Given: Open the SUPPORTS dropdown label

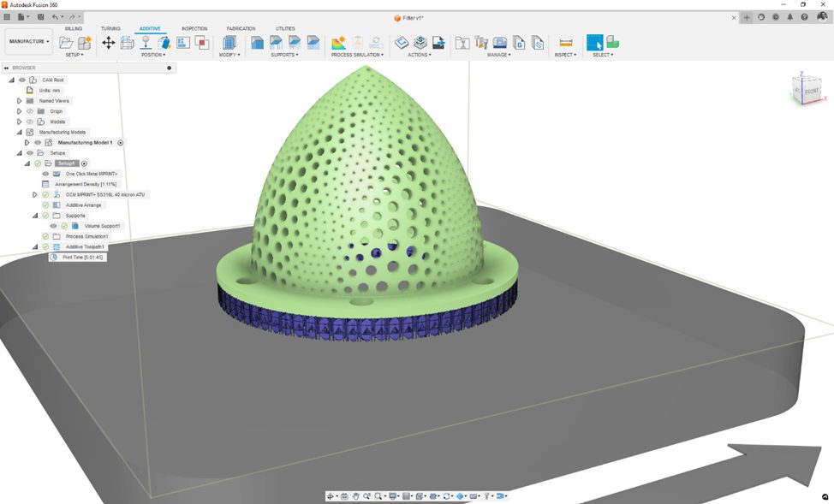Looking at the screenshot, I should 285,55.
